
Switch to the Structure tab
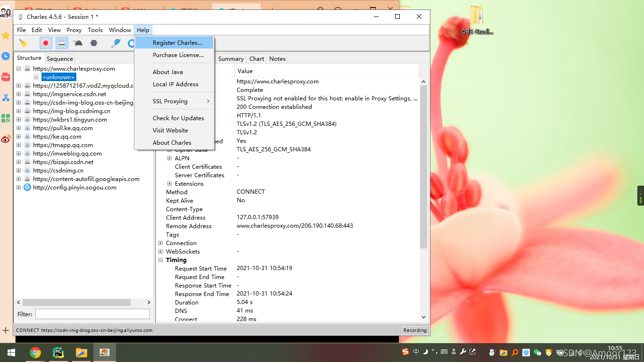(x=29, y=58)
